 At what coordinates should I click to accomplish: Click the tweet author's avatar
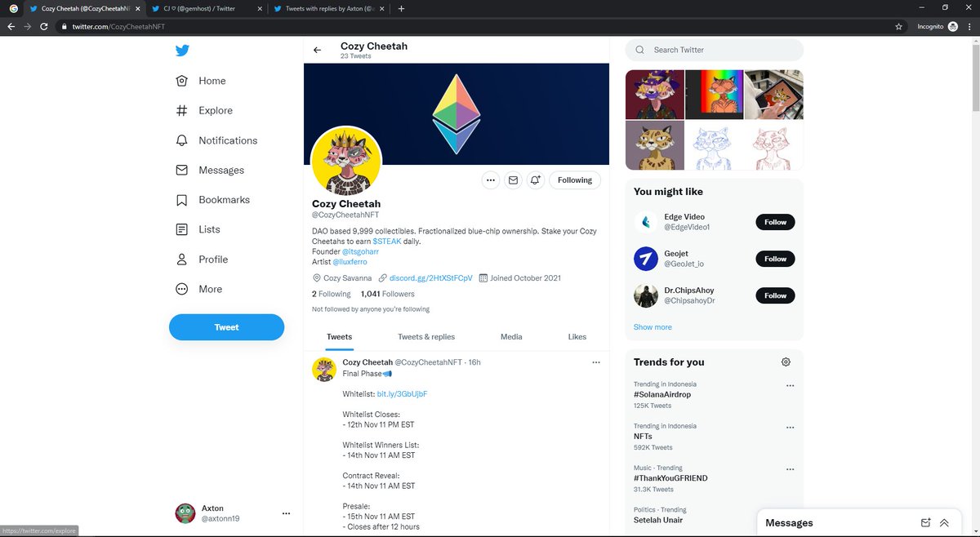pyautogui.click(x=325, y=369)
